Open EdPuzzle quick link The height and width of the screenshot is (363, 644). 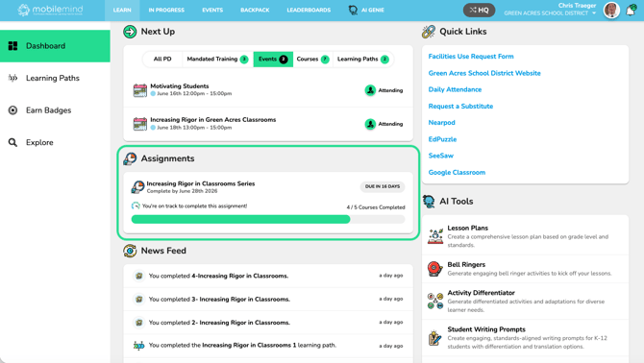point(442,139)
